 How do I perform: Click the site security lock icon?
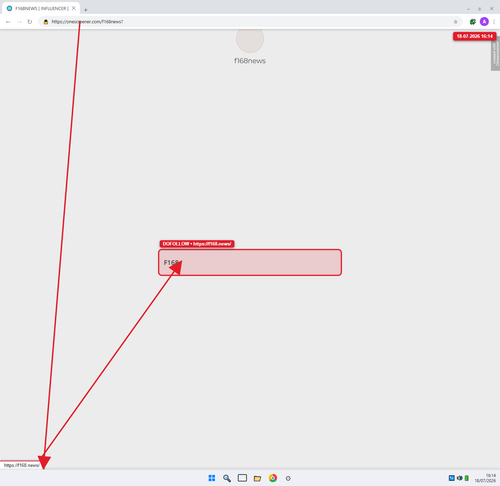pos(46,22)
